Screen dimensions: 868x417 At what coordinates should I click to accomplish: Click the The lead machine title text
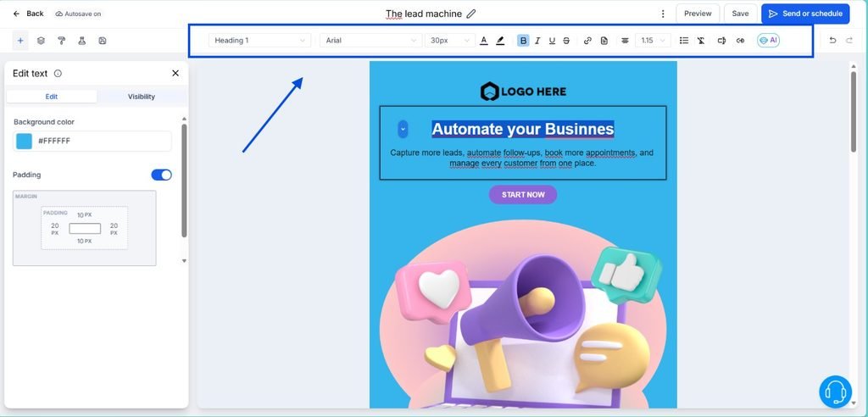(x=424, y=14)
